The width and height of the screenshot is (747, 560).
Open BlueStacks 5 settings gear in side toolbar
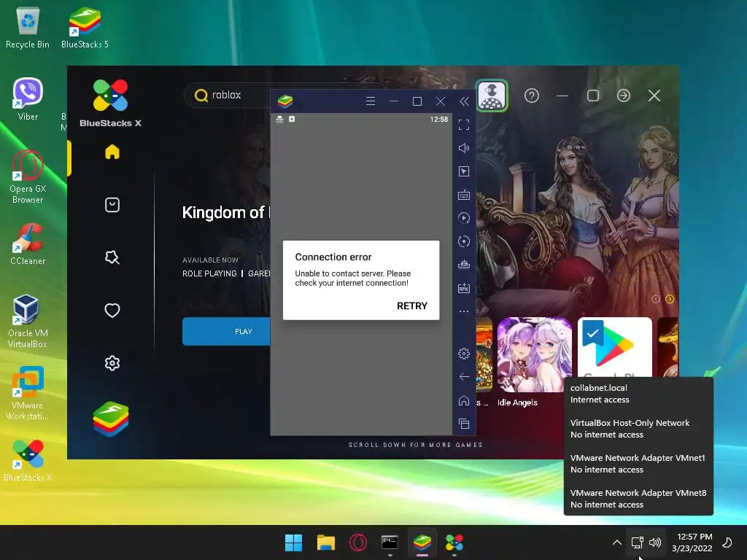pyautogui.click(x=464, y=354)
